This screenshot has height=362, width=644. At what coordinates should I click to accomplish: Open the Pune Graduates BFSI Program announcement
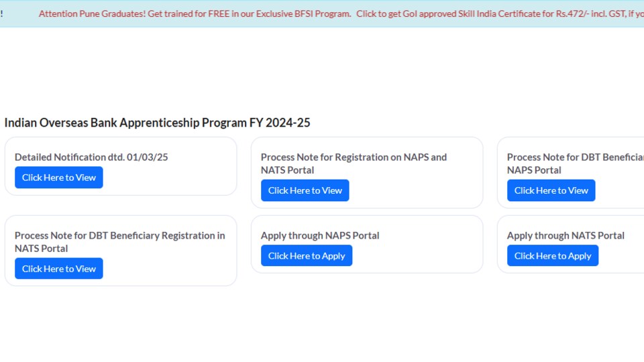point(195,13)
